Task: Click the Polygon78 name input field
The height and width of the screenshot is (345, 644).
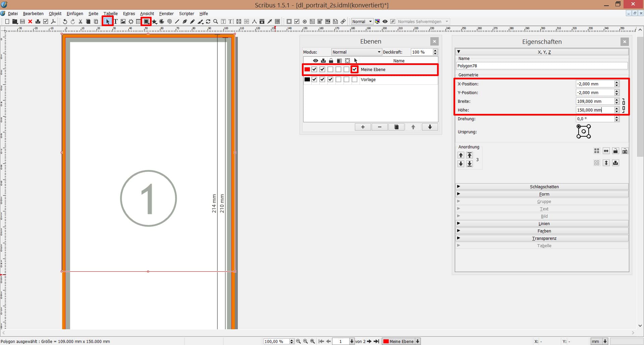Action: [541, 66]
